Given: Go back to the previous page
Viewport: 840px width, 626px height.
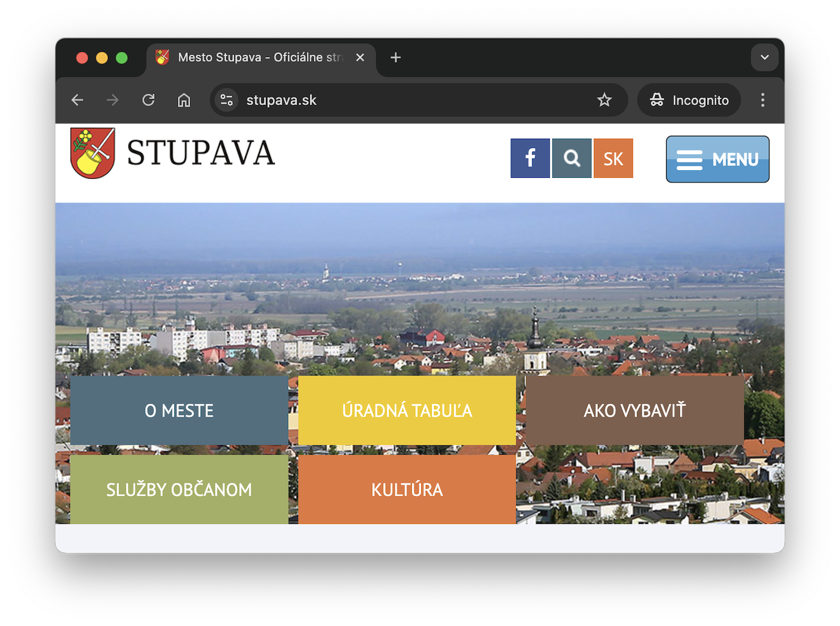Looking at the screenshot, I should coord(78,100).
